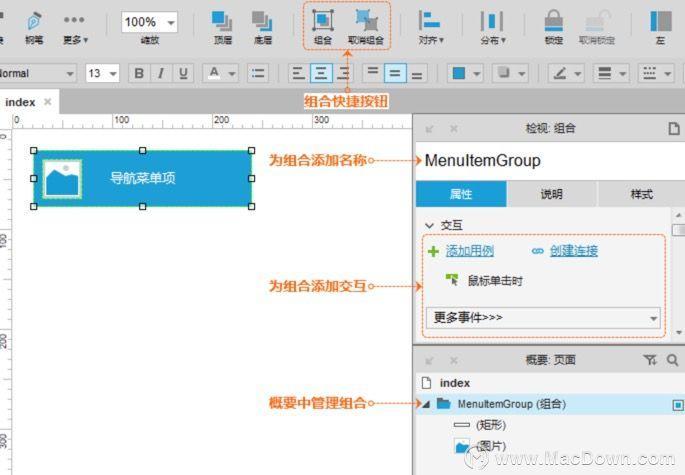The height and width of the screenshot is (475, 685).
Task: Open the Align (对齐) dropdown
Action: [x=431, y=28]
